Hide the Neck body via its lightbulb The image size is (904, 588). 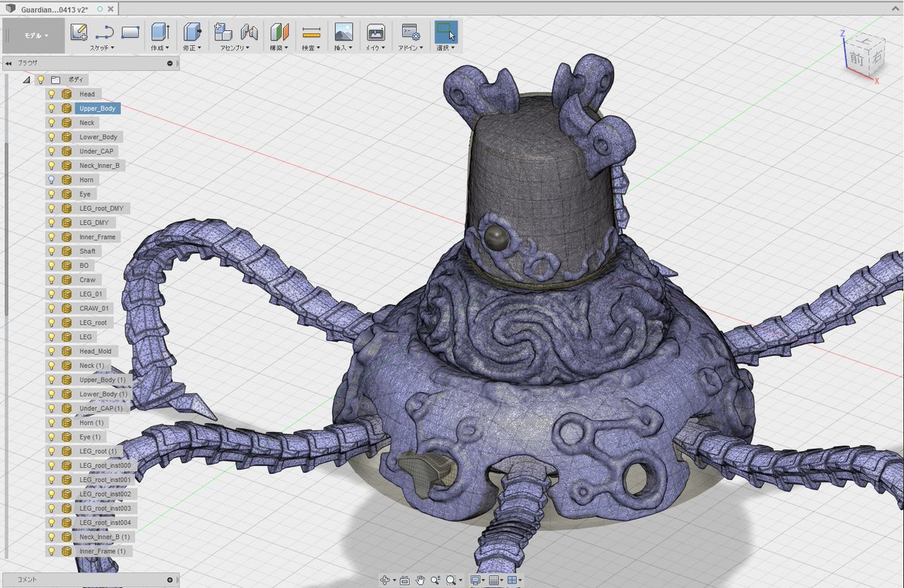52,123
